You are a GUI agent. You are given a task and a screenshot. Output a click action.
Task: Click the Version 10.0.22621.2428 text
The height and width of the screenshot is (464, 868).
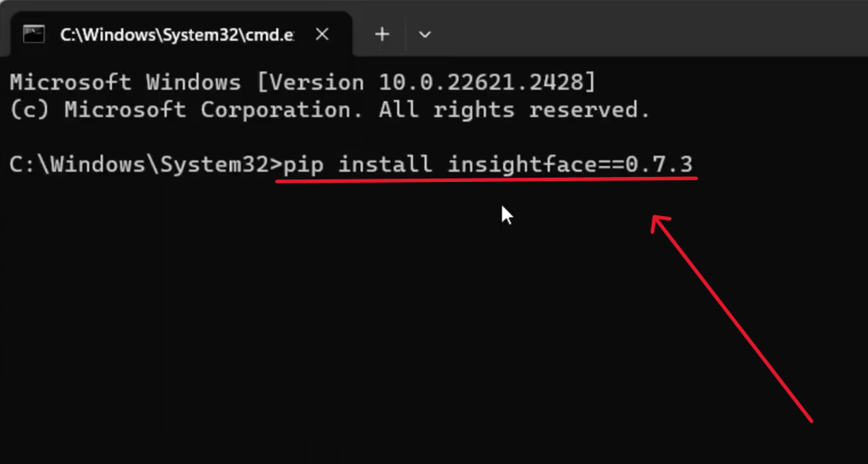click(x=426, y=82)
